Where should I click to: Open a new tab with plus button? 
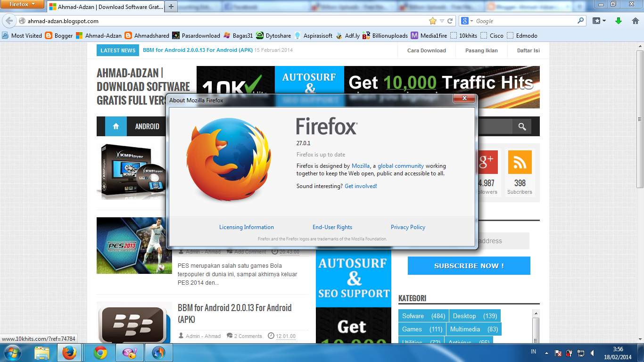click(171, 7)
